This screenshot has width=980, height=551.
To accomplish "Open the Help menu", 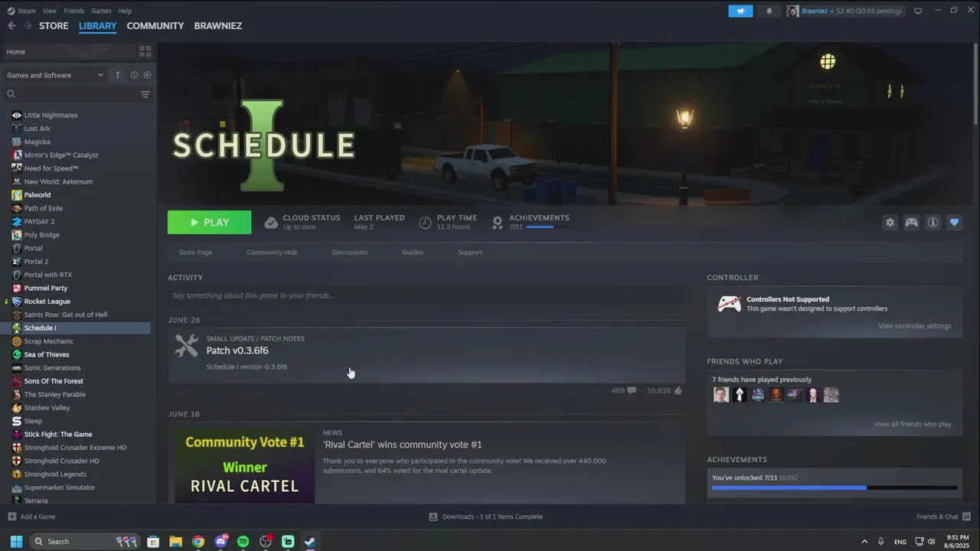I will (x=125, y=11).
